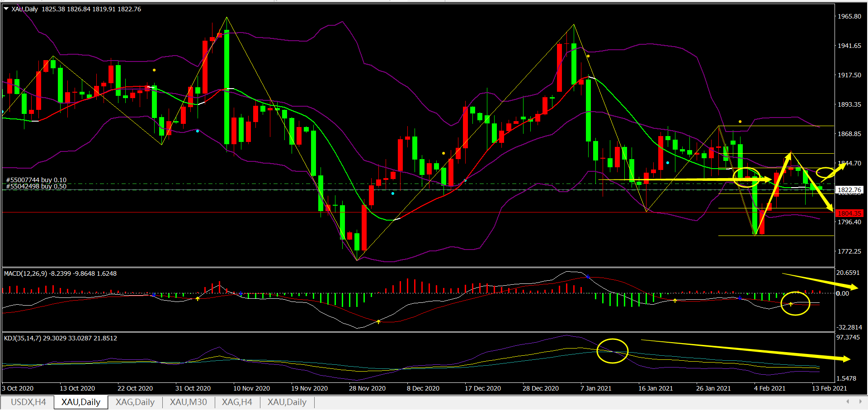The width and height of the screenshot is (868, 410).
Task: Click the 28 Nov 2020 date on time axis
Action: [x=367, y=388]
